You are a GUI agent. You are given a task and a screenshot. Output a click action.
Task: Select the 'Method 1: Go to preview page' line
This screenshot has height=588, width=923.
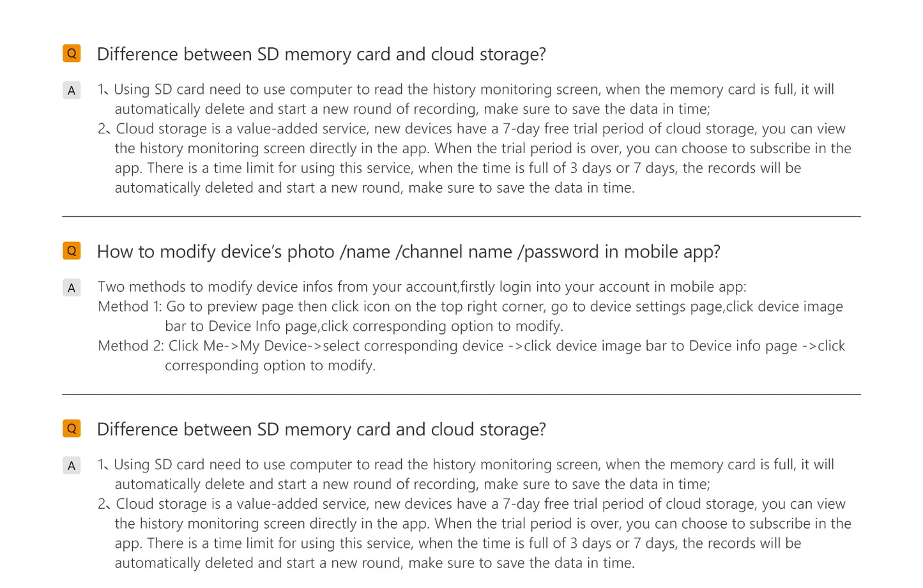coord(470,306)
